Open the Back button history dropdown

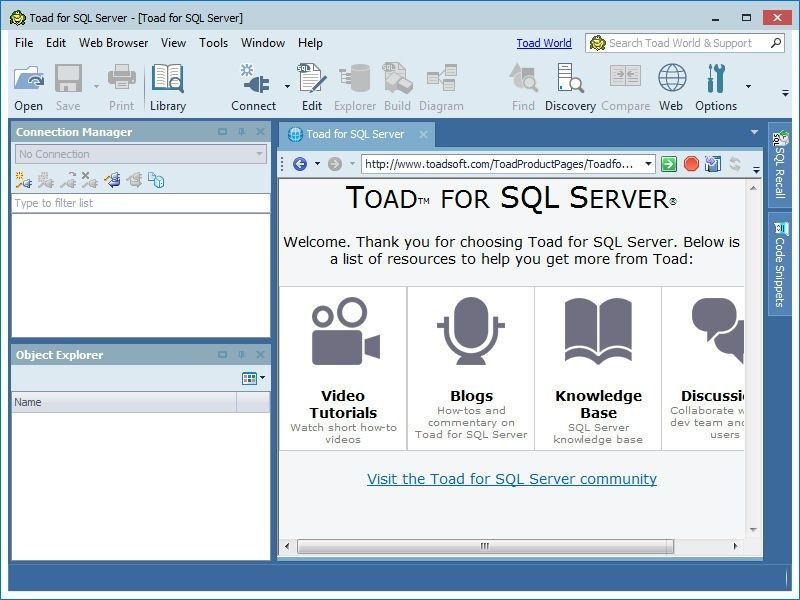click(x=317, y=164)
